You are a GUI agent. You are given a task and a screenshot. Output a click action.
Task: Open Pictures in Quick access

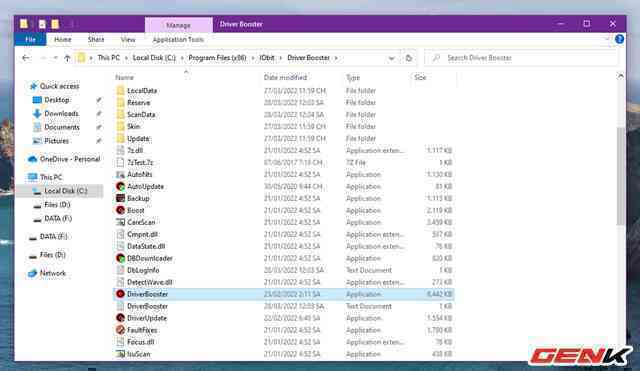(x=51, y=141)
